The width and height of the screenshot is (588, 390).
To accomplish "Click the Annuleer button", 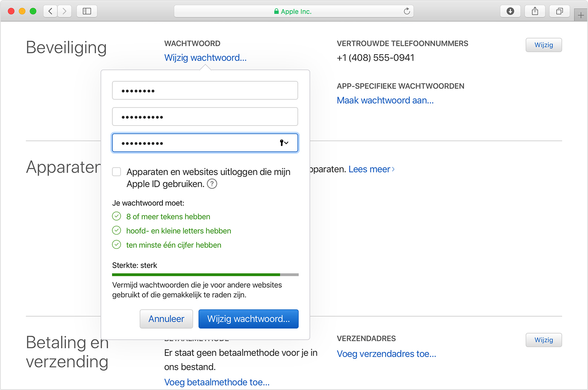I will [x=166, y=319].
